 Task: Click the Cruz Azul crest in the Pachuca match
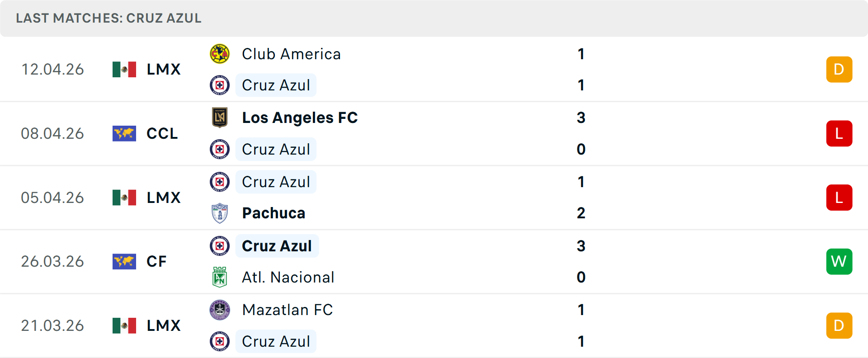220,182
